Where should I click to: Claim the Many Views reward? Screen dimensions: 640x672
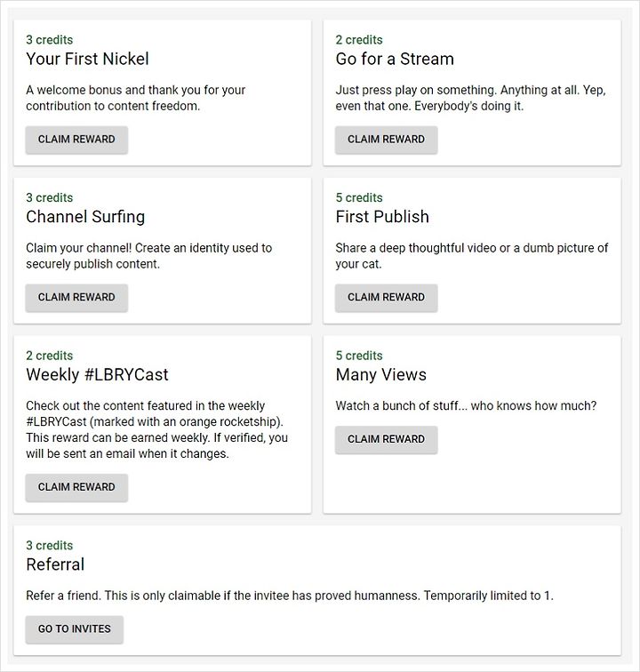[x=387, y=439]
